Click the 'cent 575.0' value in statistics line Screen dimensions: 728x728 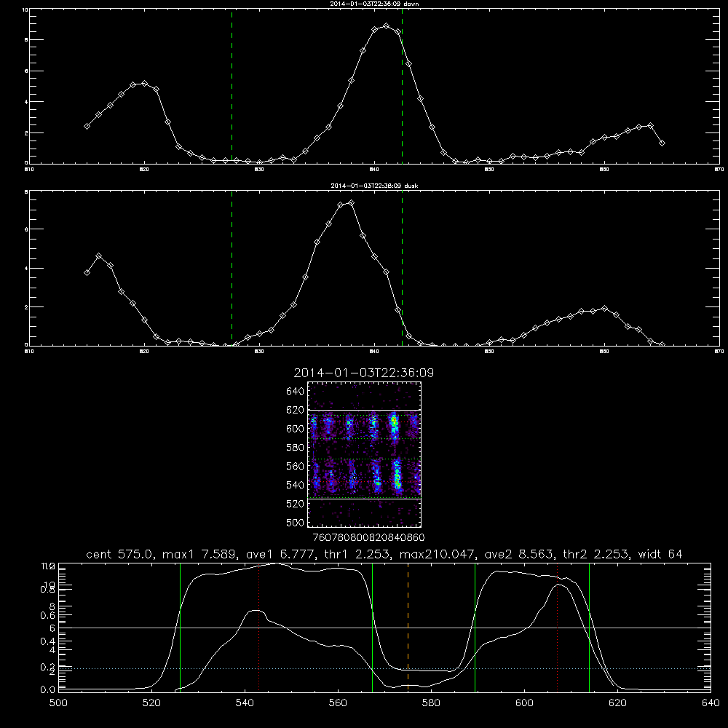coord(120,554)
